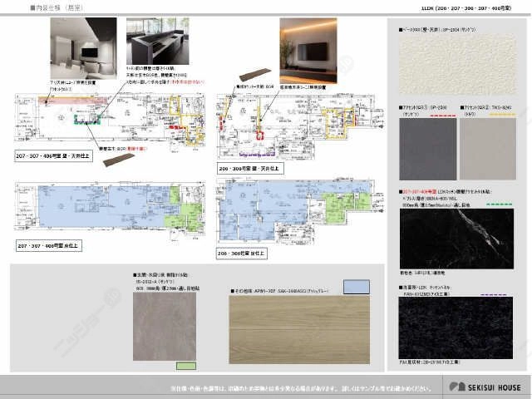The width and height of the screenshot is (532, 399).
Task: Select the cream base wallpaper swatch
Action: pos(457,64)
